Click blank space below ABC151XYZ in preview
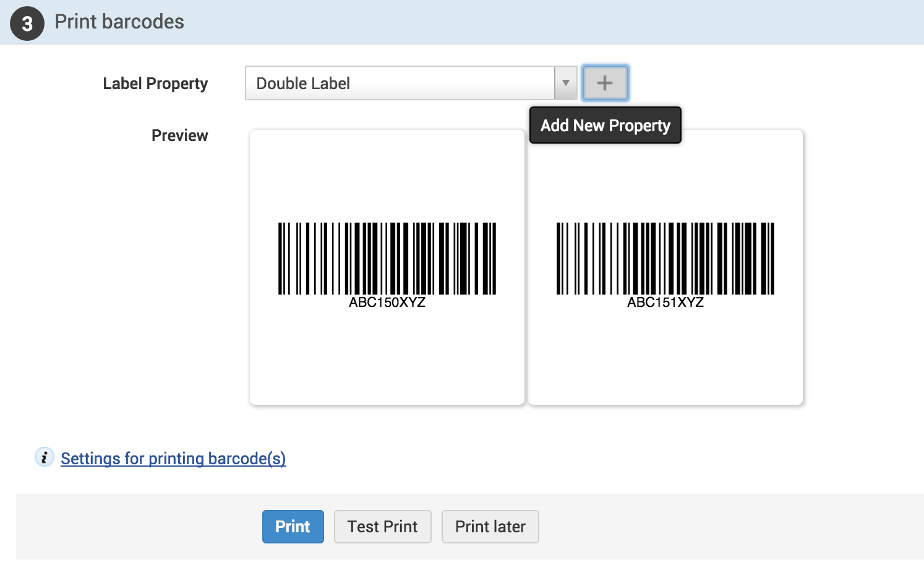 coord(665,359)
